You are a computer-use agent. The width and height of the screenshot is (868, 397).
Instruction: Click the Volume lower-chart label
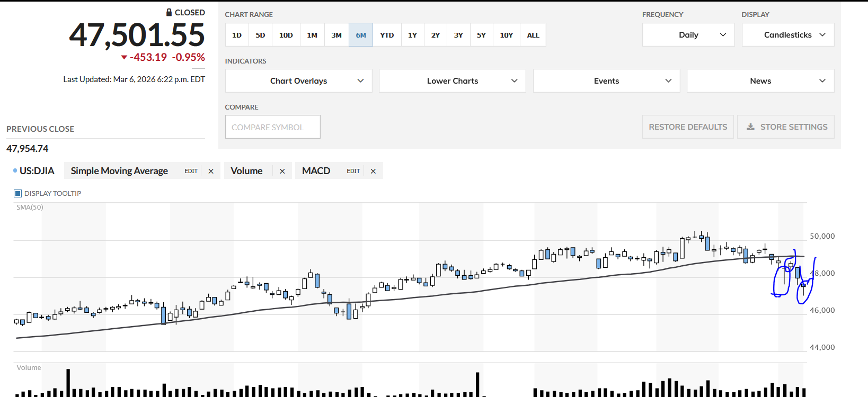[x=29, y=367]
